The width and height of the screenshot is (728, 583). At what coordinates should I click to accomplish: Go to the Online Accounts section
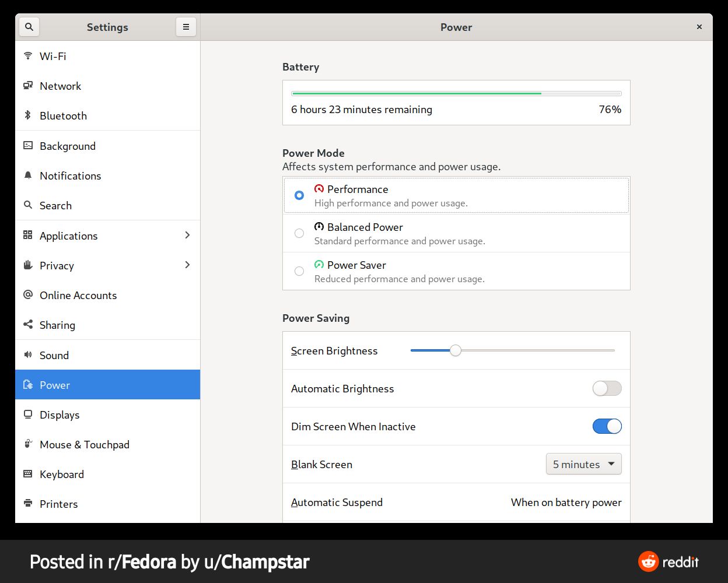[x=78, y=295]
